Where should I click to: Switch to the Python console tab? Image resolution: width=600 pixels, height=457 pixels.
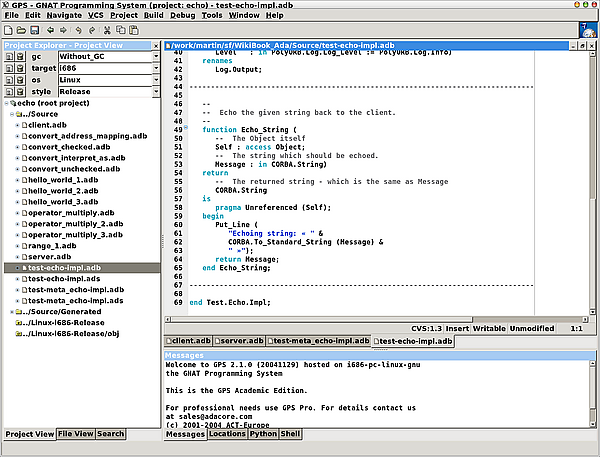point(263,434)
